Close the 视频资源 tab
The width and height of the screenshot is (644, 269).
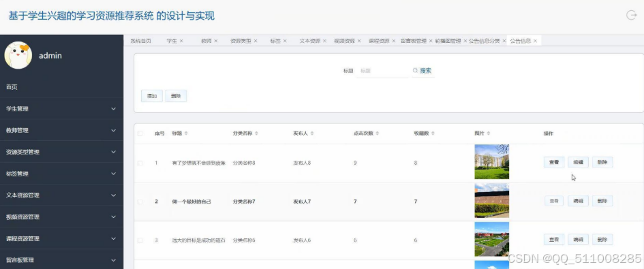359,41
